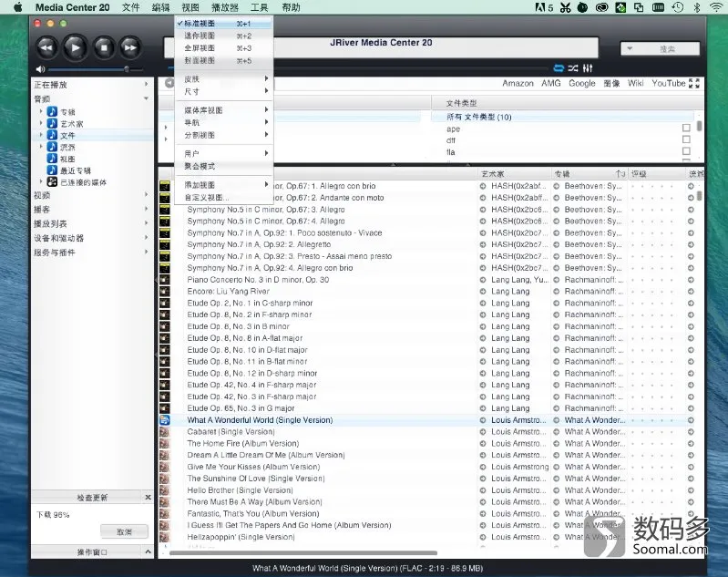Click album art for Piano Concerto No. 3
Viewport: 728px width, 577px height.
tap(164, 279)
